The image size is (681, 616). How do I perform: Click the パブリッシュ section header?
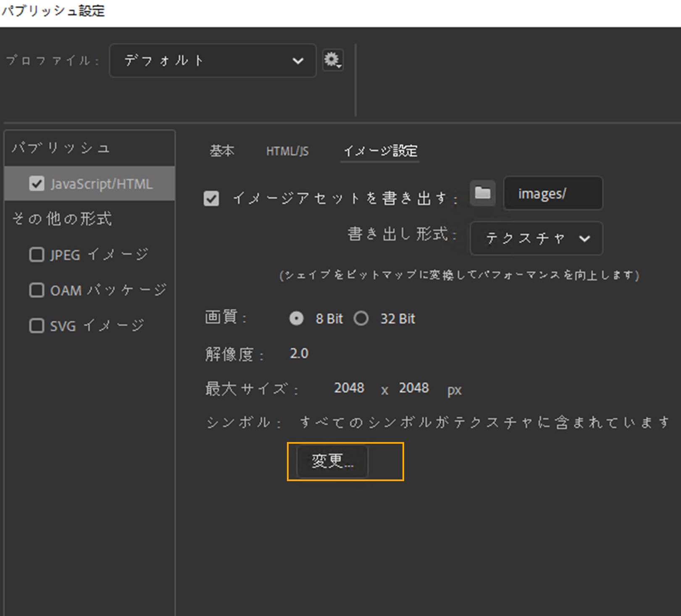click(x=61, y=148)
